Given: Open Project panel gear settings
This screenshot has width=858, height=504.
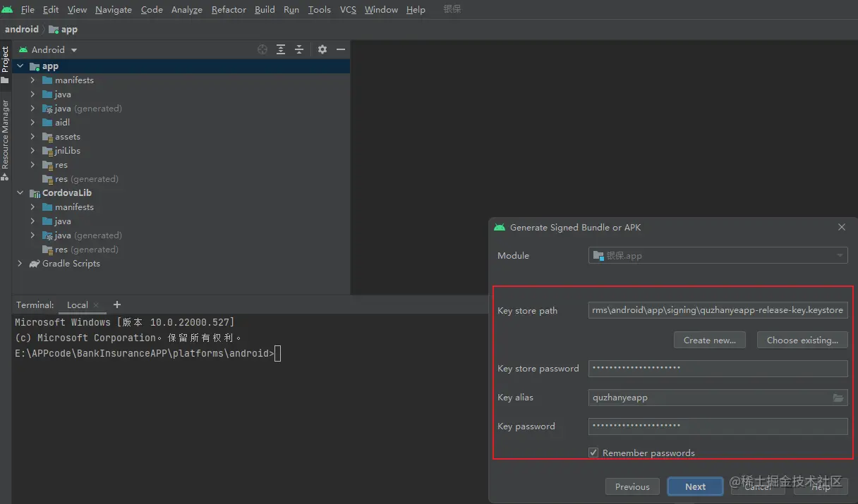Looking at the screenshot, I should pyautogui.click(x=322, y=49).
